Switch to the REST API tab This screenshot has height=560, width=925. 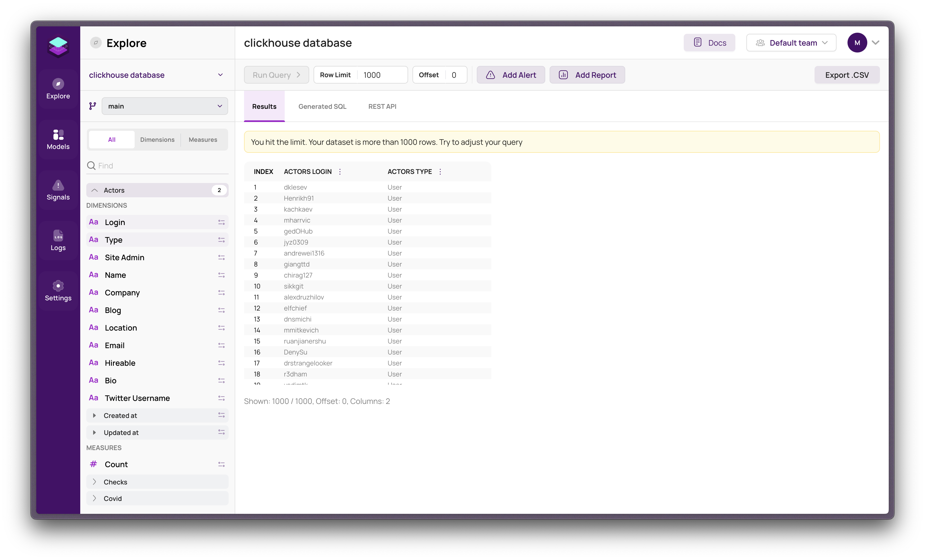click(x=382, y=107)
